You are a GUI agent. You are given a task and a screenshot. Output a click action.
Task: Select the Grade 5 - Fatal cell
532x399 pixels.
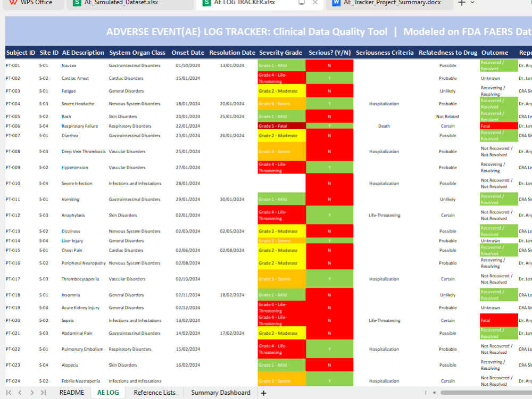click(281, 126)
